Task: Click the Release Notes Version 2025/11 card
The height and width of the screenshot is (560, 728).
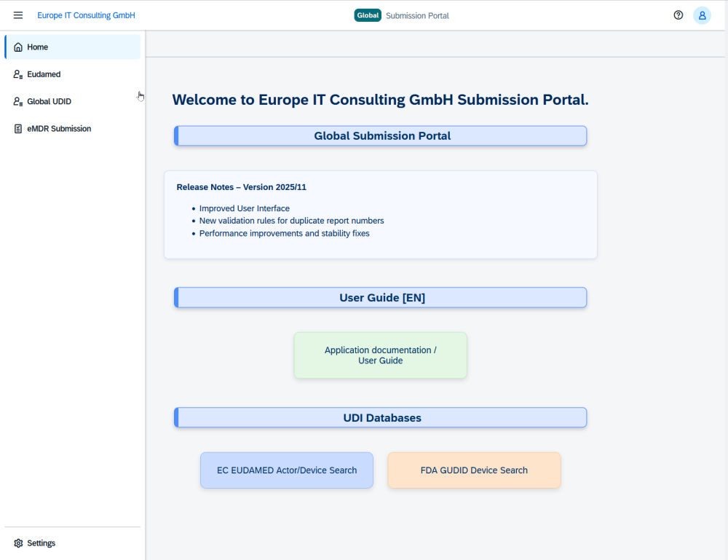Action: point(380,214)
